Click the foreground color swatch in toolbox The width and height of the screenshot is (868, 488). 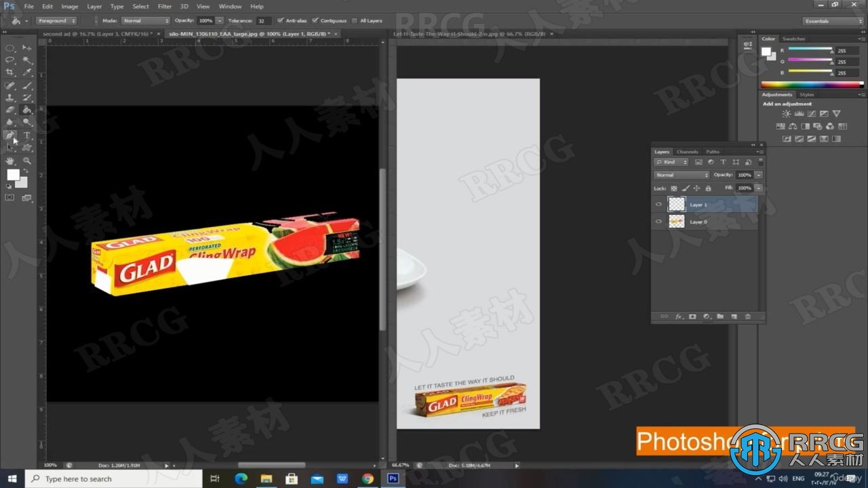[x=12, y=175]
